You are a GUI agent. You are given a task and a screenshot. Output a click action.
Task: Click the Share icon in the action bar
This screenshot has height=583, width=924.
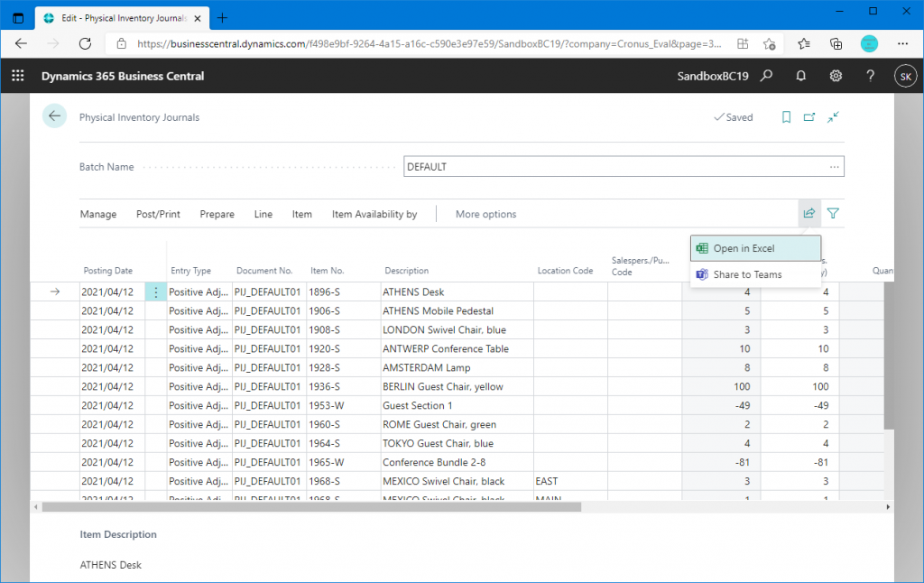pos(809,213)
